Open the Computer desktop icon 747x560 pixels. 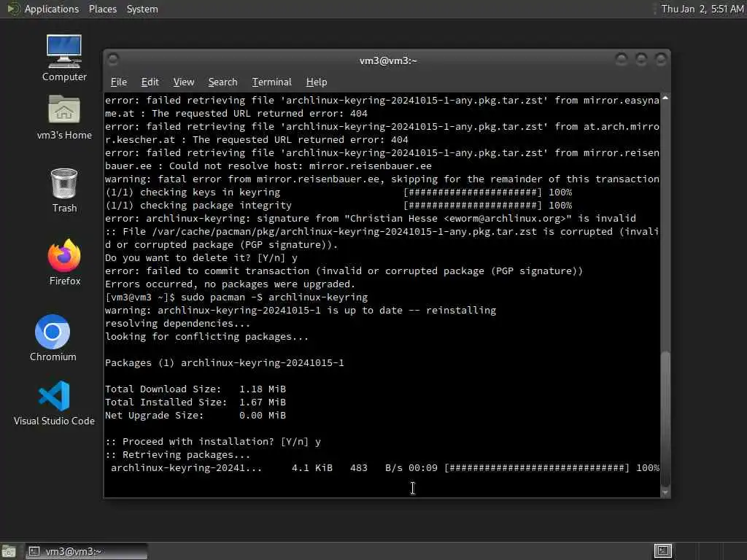coord(64,58)
